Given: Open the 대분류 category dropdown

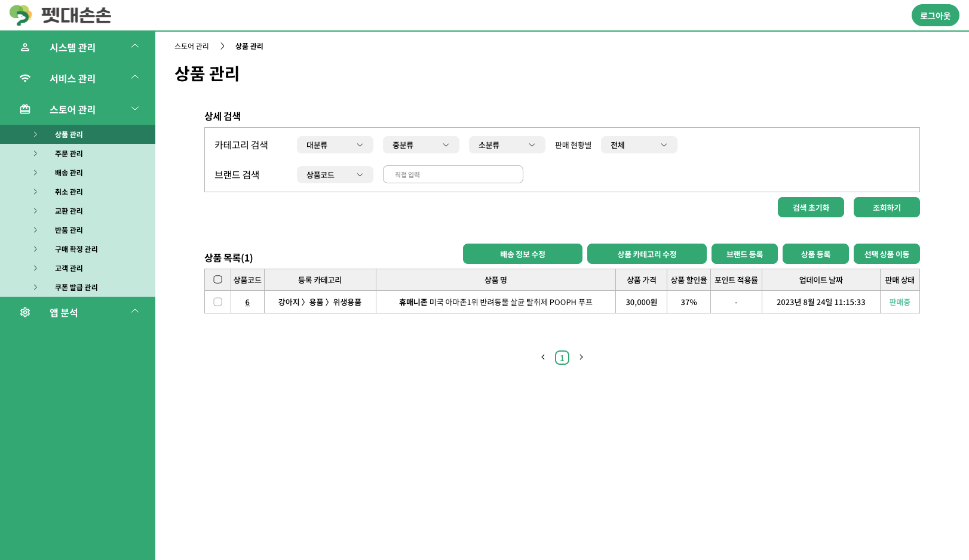Looking at the screenshot, I should (335, 145).
